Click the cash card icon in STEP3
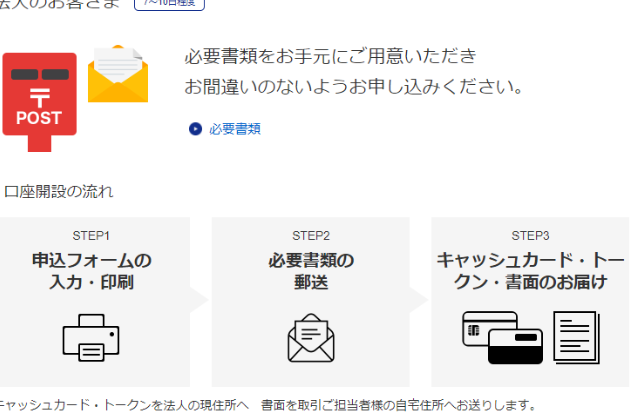This screenshot has height=416, width=630. [x=501, y=337]
